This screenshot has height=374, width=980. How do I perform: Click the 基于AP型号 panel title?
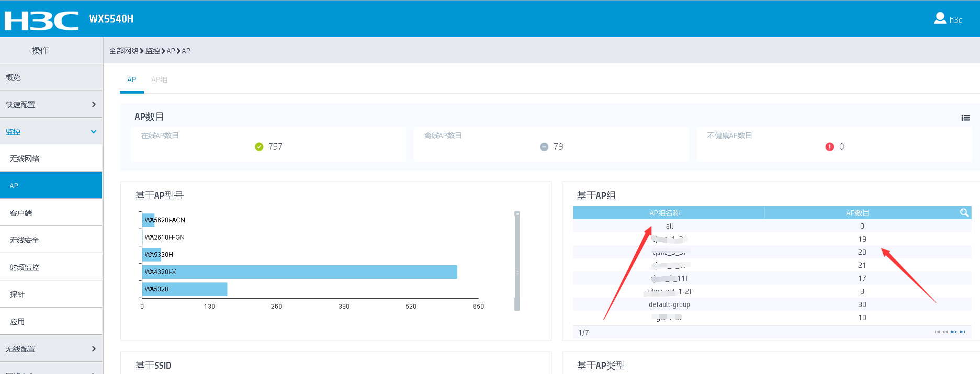[x=160, y=195]
